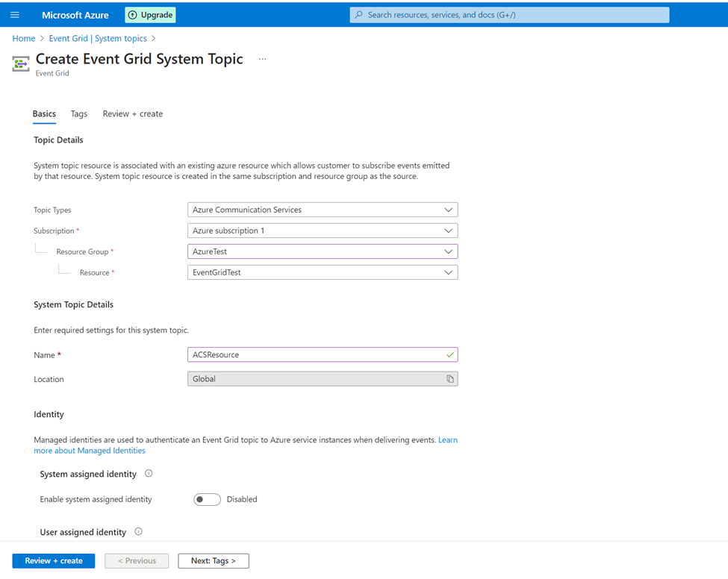Show info for User assigned identity
Viewport: 728px width, 579px height.
(x=138, y=532)
